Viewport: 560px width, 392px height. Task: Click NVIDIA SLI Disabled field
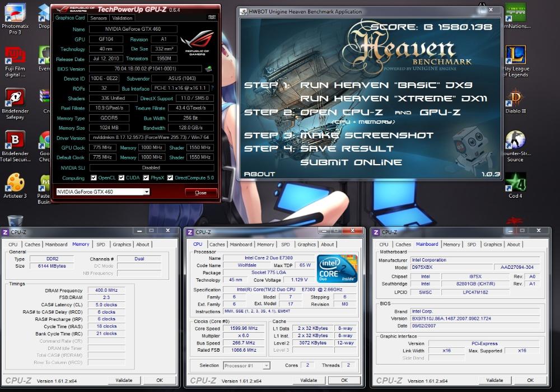tap(151, 167)
